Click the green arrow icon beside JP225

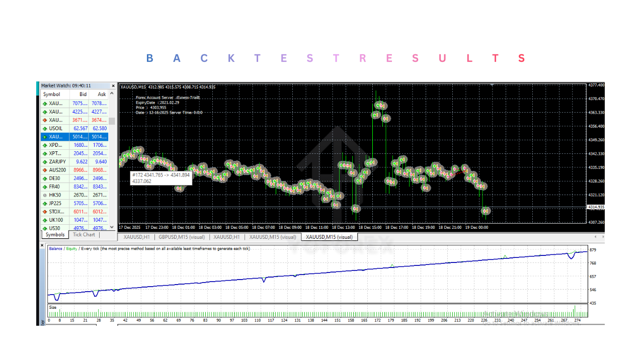(45, 204)
